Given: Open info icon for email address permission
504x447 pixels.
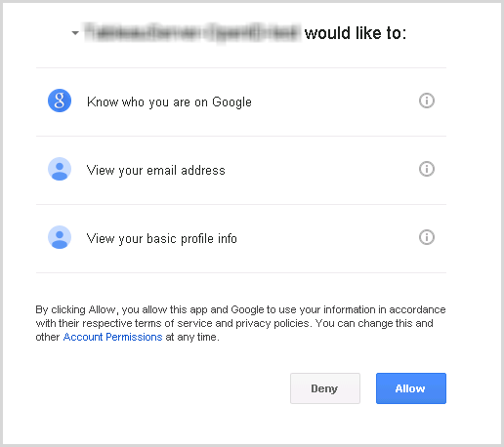Looking at the screenshot, I should (426, 169).
